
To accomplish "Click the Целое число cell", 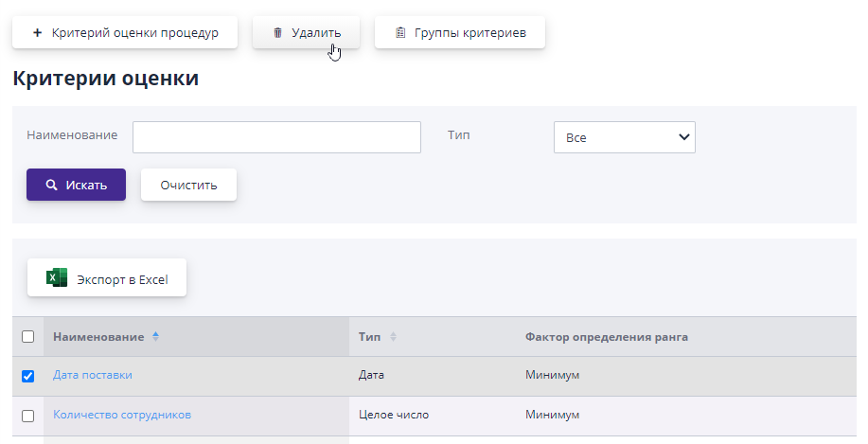I will (394, 415).
